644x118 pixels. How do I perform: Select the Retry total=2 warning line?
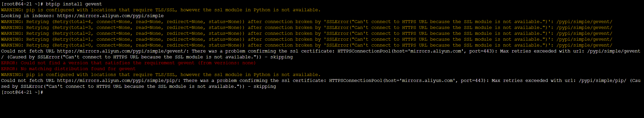click(307, 34)
